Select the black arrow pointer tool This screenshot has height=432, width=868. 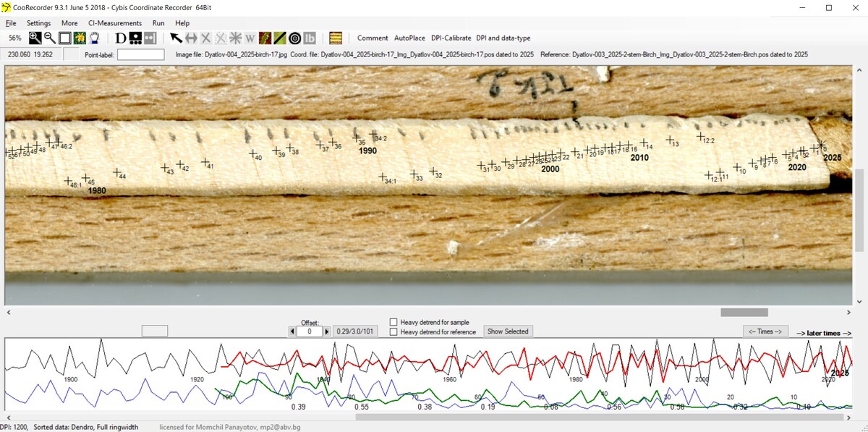pyautogui.click(x=176, y=38)
